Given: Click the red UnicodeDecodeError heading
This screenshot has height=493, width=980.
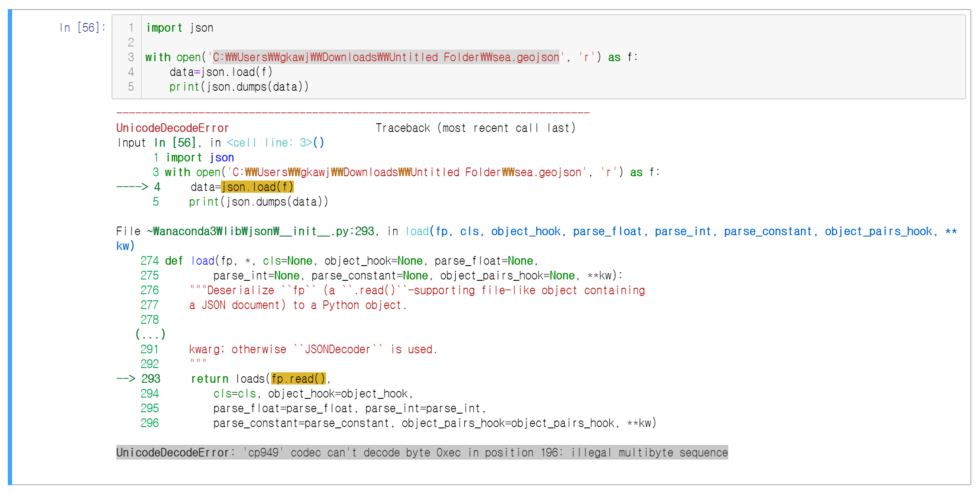Looking at the screenshot, I should point(172,128).
